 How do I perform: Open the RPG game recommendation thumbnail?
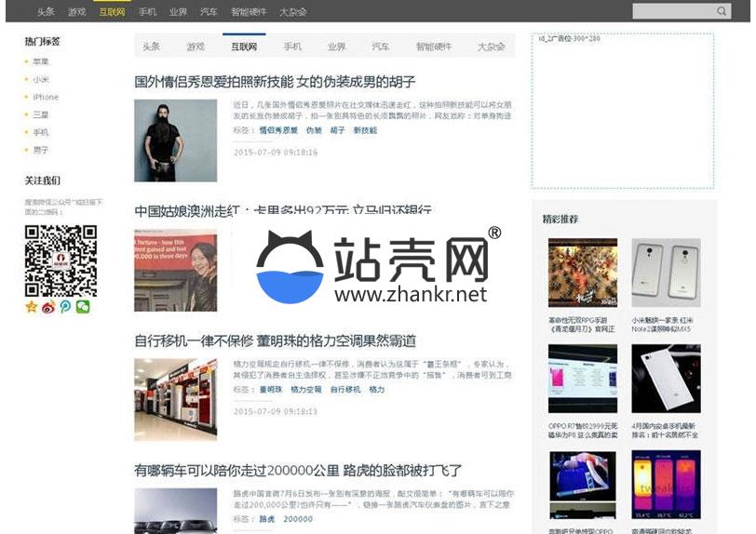click(583, 273)
